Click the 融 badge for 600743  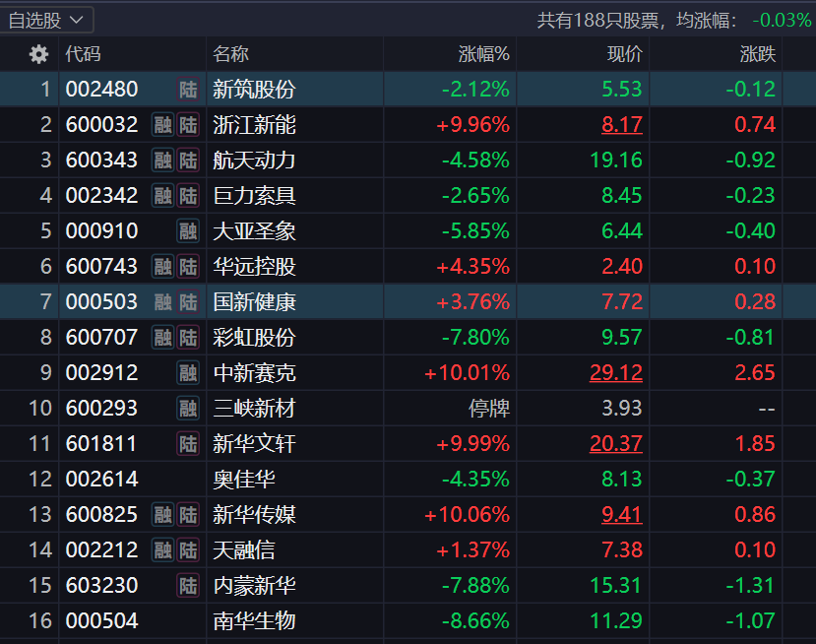(162, 267)
